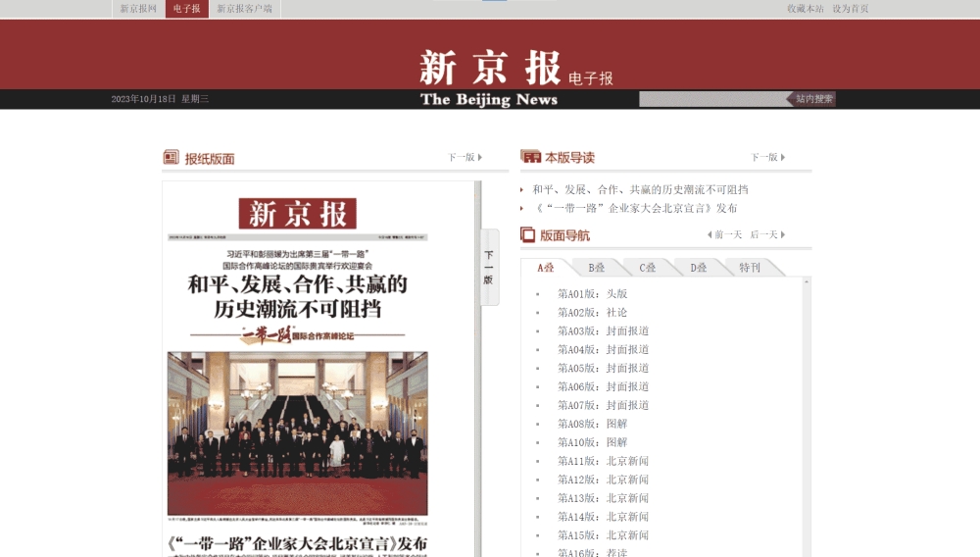
Task: Switch to the C叠 tab
Action: [x=648, y=268]
